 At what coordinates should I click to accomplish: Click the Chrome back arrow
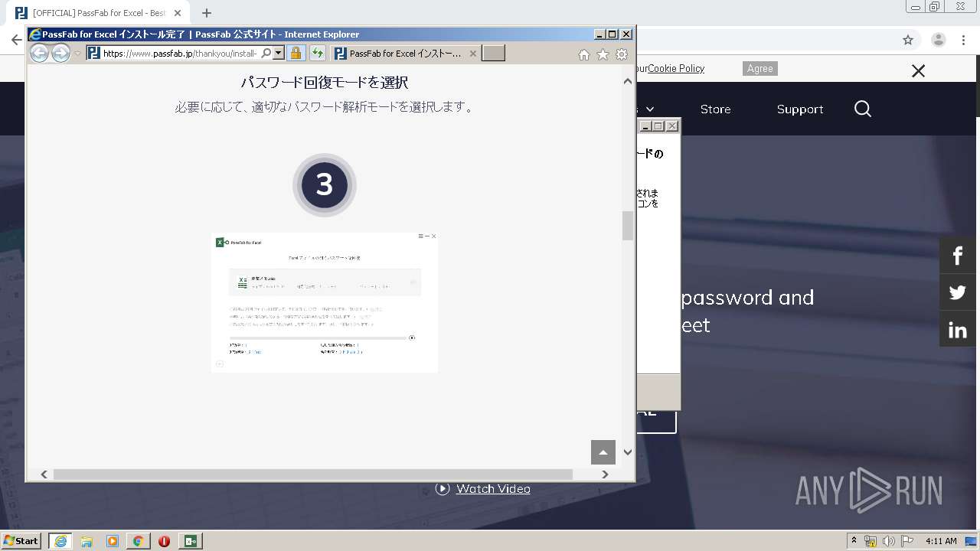pyautogui.click(x=16, y=40)
